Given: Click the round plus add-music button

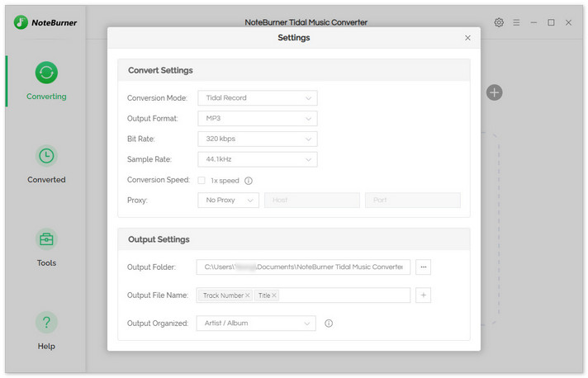Looking at the screenshot, I should click(494, 92).
